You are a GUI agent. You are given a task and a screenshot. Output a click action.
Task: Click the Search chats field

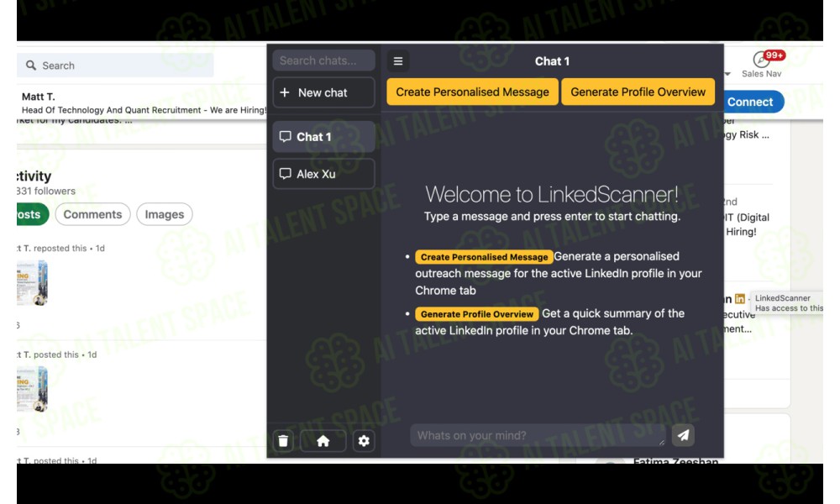(323, 60)
